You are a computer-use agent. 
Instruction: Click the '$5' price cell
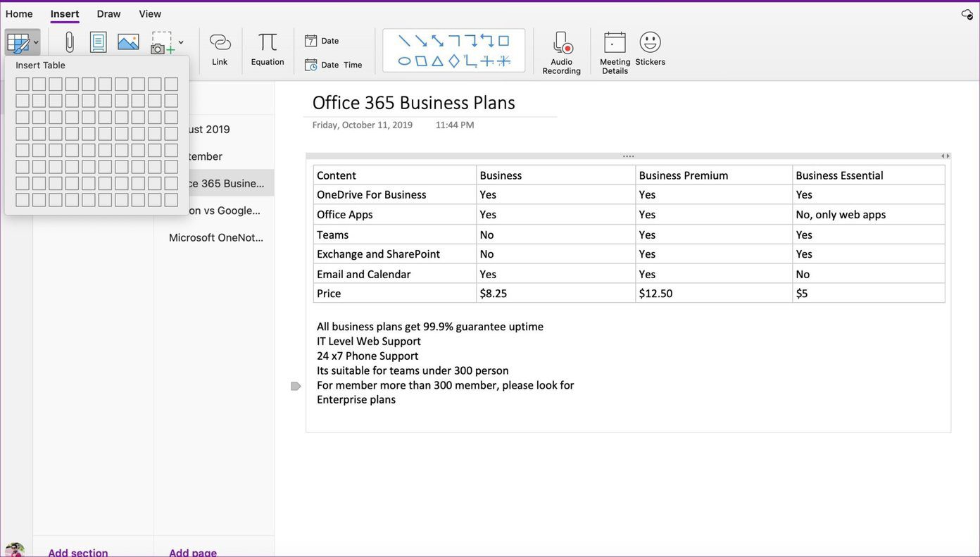pyautogui.click(x=869, y=294)
